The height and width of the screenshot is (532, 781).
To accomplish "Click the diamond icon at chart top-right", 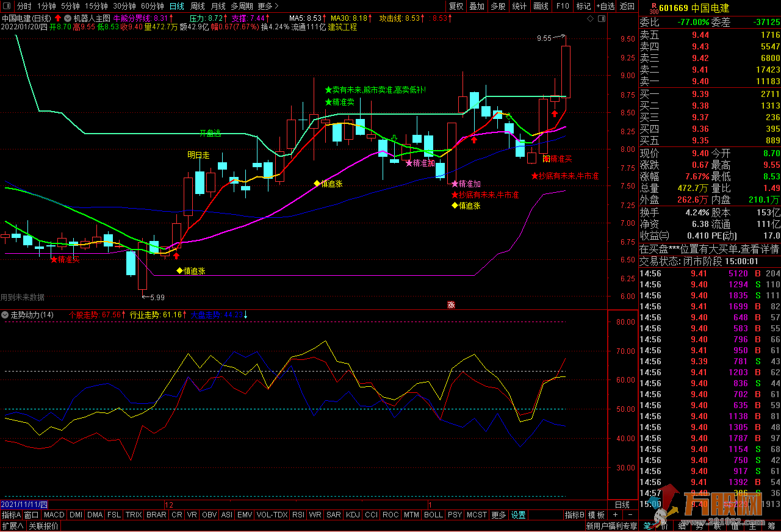I will [589, 19].
